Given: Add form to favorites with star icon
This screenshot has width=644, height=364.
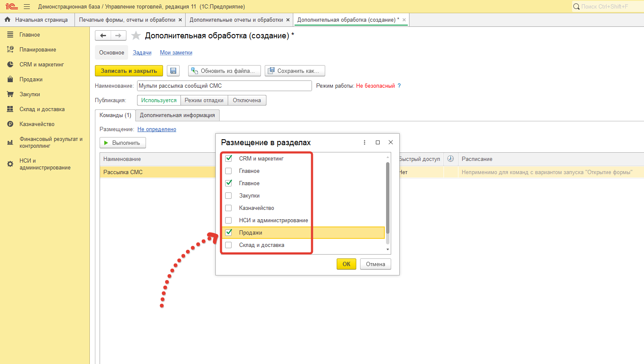Looking at the screenshot, I should click(136, 36).
